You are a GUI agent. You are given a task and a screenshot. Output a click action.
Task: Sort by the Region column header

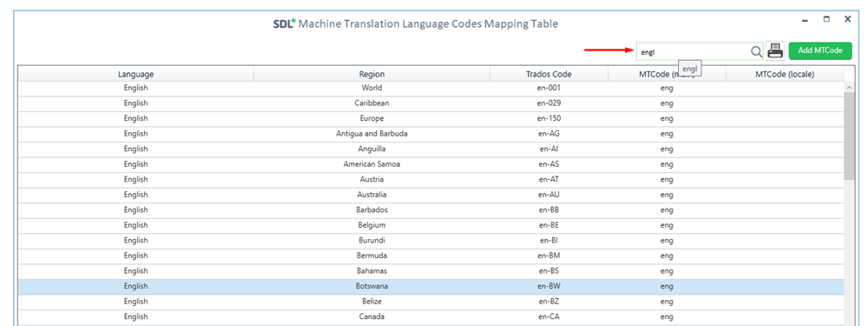click(x=372, y=74)
